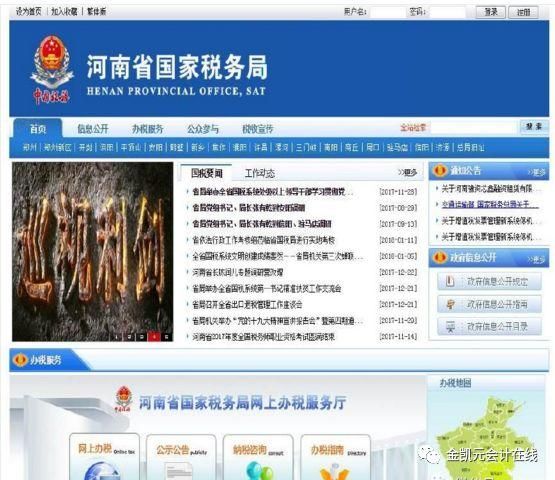Viewport: 555px width, 480px height.
Task: Go to the 首页 navigation tab
Action: pos(38,128)
